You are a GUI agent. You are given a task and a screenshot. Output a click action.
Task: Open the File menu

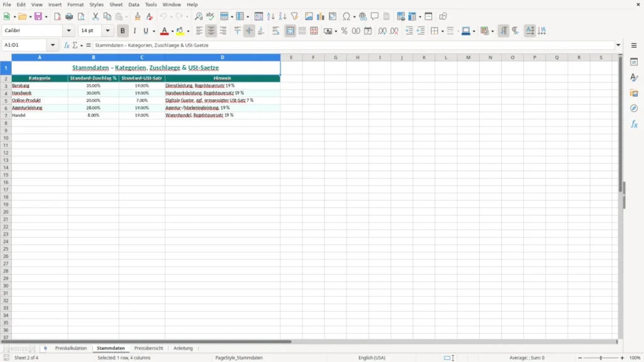[6, 4]
